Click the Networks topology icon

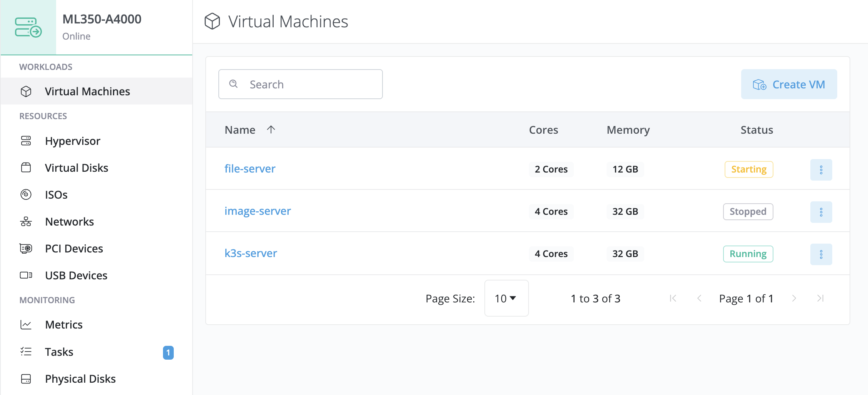pyautogui.click(x=26, y=222)
